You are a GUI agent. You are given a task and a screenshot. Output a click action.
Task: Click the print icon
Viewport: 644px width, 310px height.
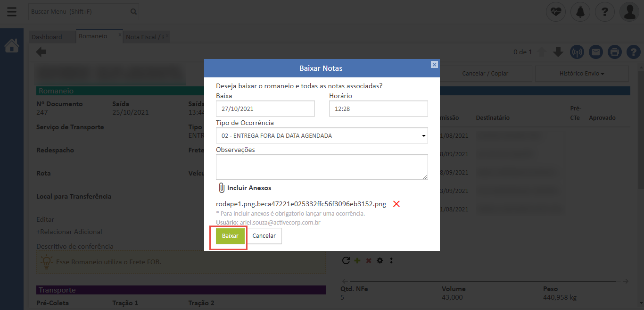(x=614, y=52)
